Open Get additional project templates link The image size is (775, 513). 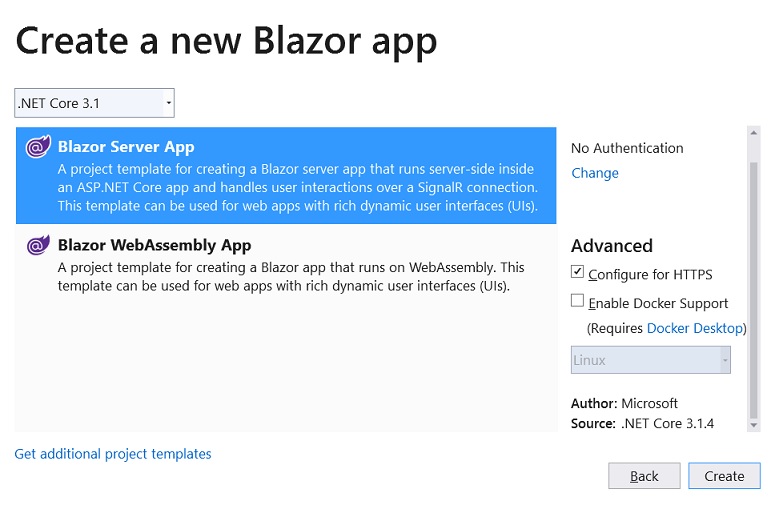[113, 454]
